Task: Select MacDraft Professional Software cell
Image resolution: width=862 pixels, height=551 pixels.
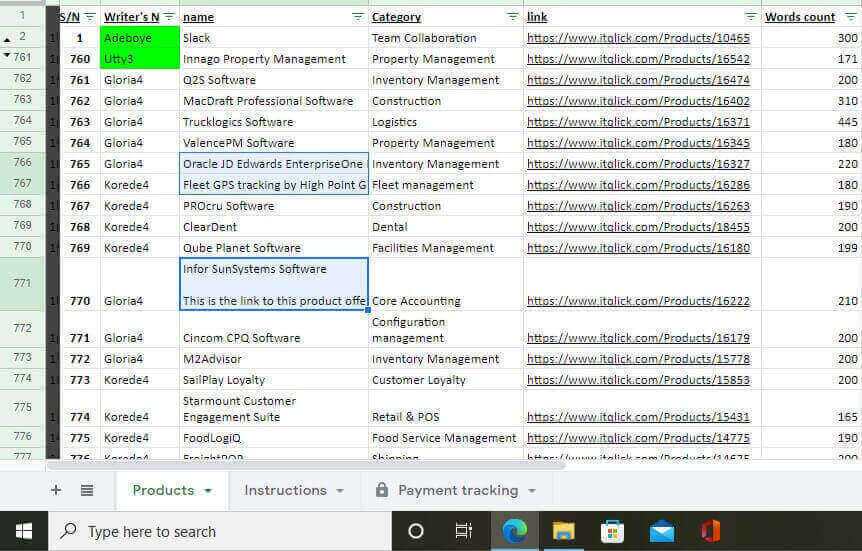Action: 274,101
